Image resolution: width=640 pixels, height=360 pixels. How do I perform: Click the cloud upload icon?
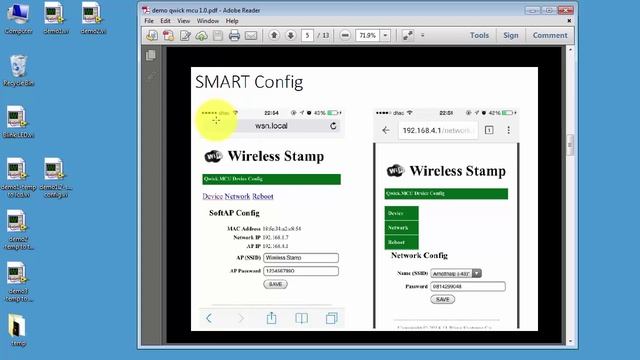(201, 36)
